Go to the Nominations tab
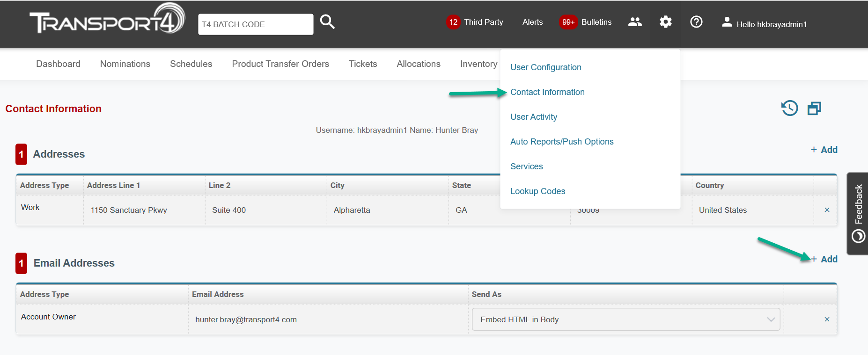 (x=125, y=64)
